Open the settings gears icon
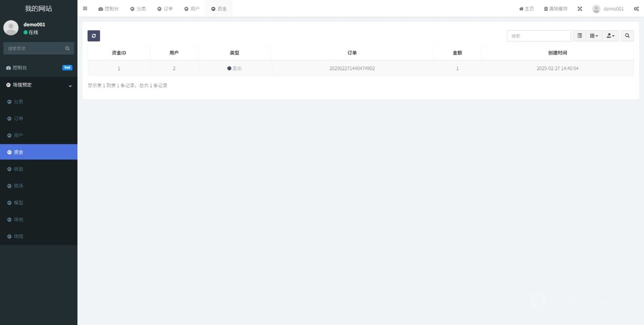The width and height of the screenshot is (644, 325). pos(636,9)
